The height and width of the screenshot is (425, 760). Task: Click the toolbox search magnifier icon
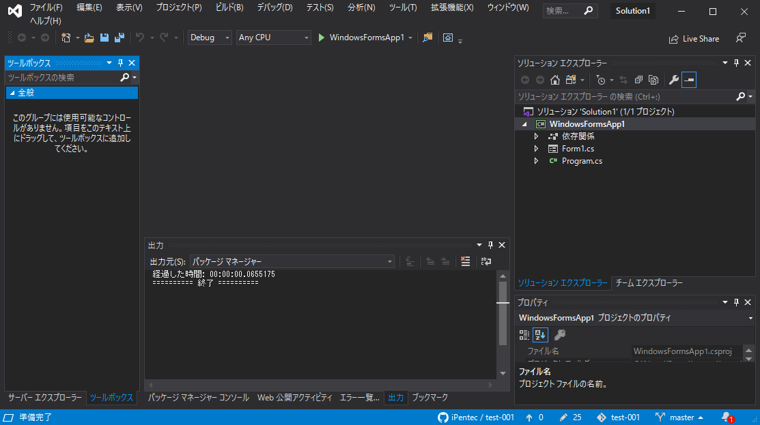(125, 77)
